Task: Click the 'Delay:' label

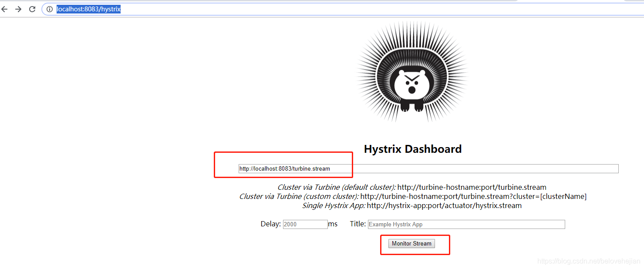Action: click(271, 224)
